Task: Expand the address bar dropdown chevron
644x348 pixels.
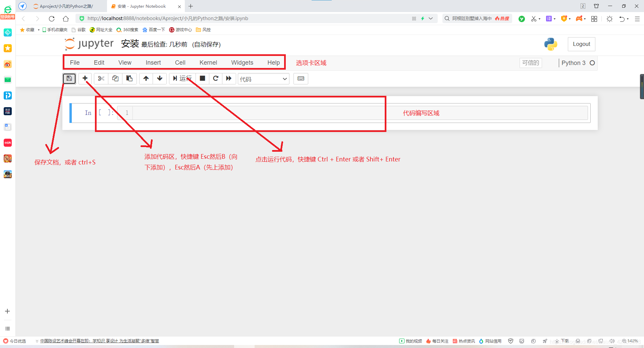Action: [431, 18]
